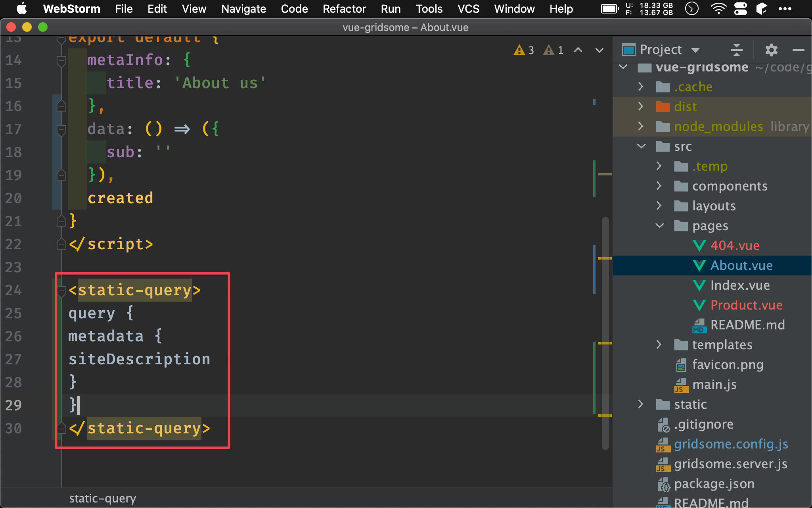Screen dimensions: 812x508
Task: Select main.js in project tree
Action: tap(714, 385)
